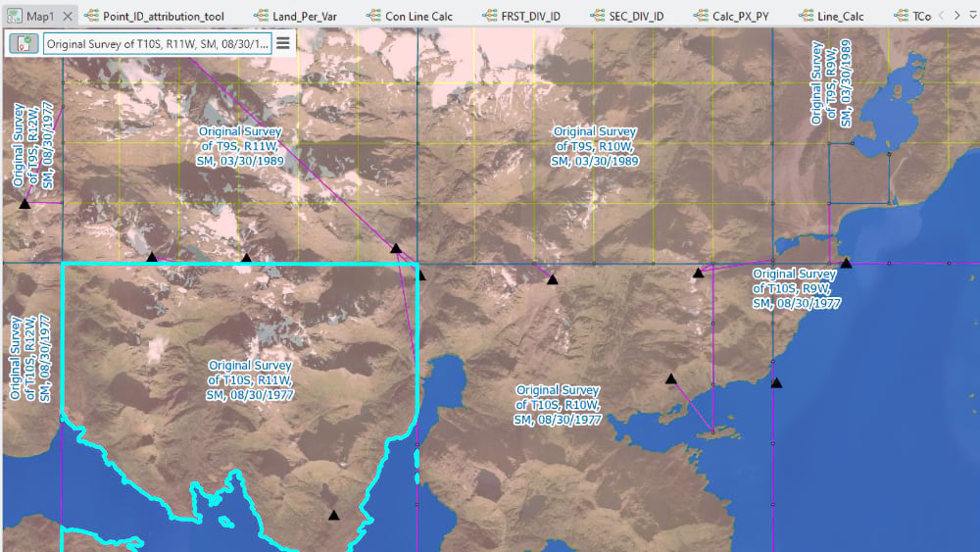Image resolution: width=980 pixels, height=552 pixels.
Task: Click the T10S, R10W survey label
Action: point(558,405)
